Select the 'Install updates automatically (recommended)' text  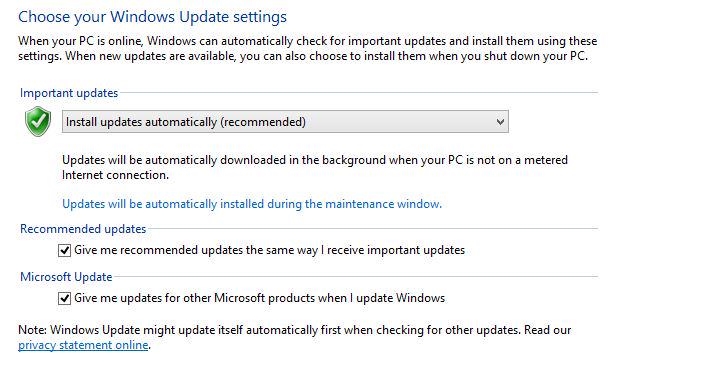(186, 122)
